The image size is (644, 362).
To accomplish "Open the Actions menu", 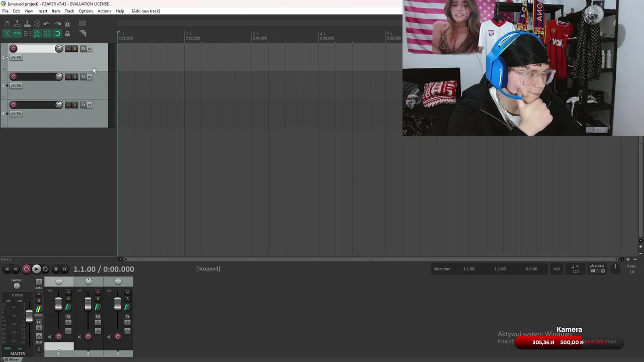I will pyautogui.click(x=104, y=11).
